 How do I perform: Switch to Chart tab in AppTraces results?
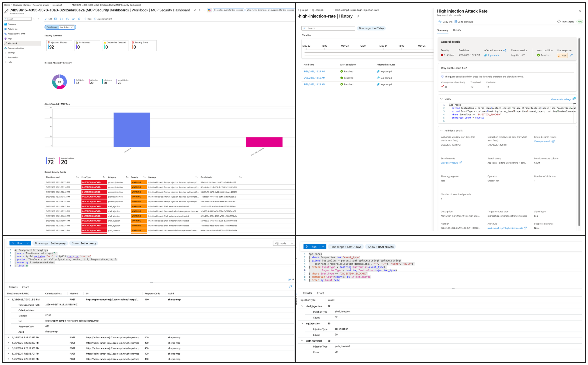point(320,293)
